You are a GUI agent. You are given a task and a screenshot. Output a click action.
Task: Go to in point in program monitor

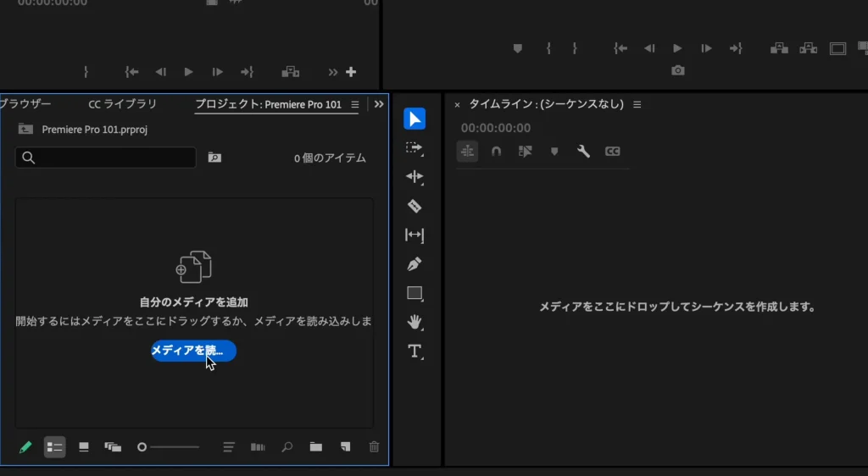(x=620, y=48)
